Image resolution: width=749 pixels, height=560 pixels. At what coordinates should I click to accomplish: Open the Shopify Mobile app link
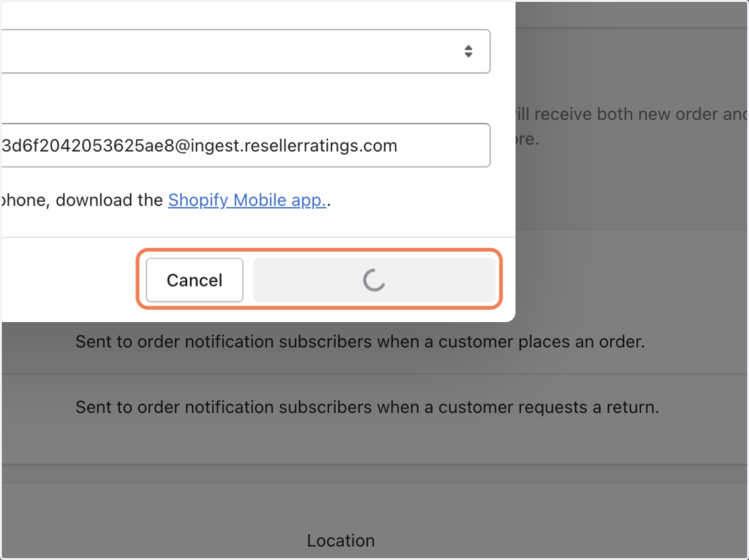247,200
